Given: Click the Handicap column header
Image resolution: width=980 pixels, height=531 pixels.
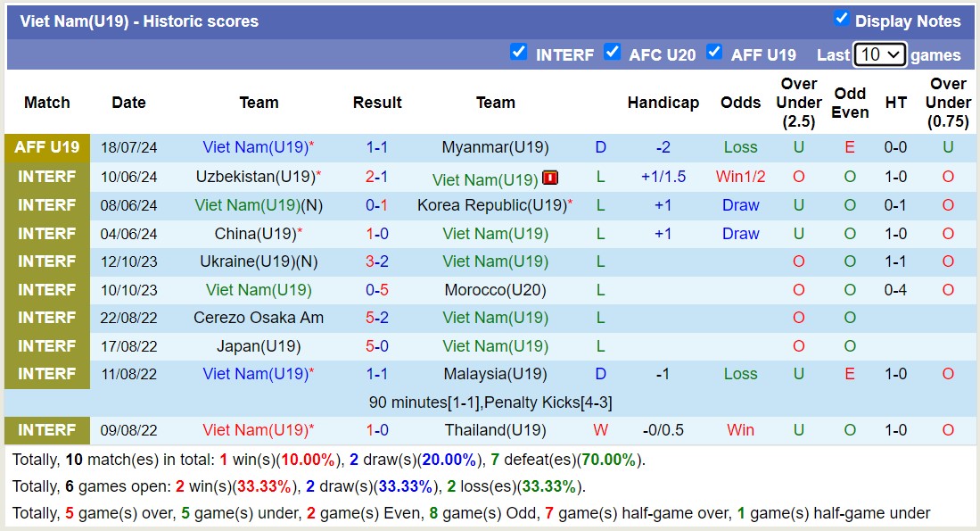Looking at the screenshot, I should tap(663, 103).
